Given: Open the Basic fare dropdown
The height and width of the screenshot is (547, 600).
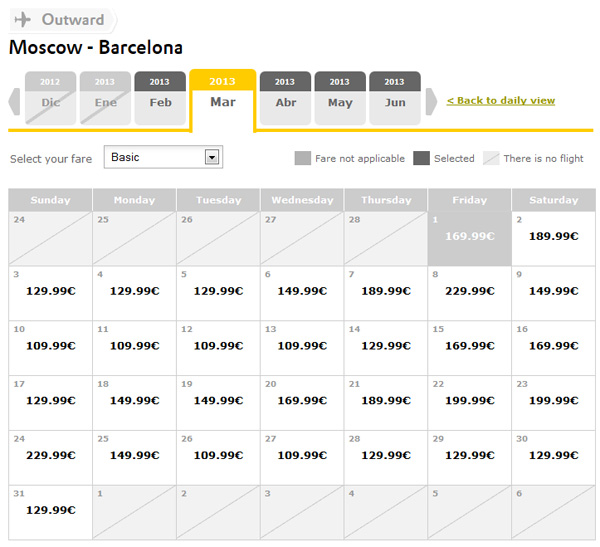Looking at the screenshot, I should [x=211, y=157].
